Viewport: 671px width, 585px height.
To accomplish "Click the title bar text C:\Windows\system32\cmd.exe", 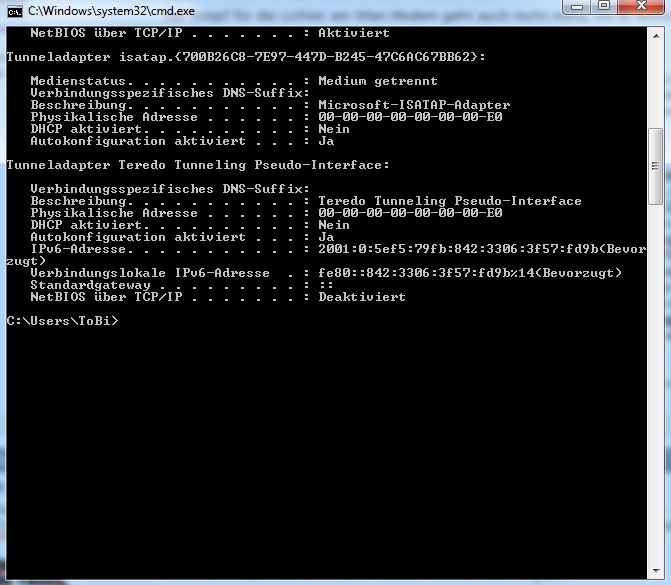I will click(x=111, y=10).
